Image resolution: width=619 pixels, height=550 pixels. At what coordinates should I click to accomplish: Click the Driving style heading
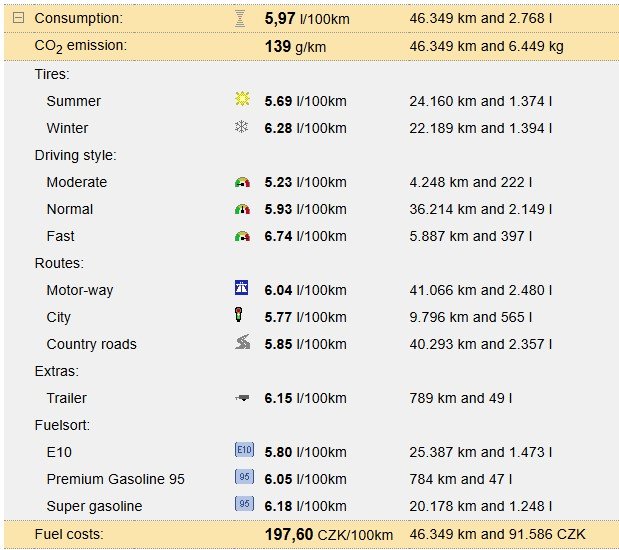tap(75, 155)
